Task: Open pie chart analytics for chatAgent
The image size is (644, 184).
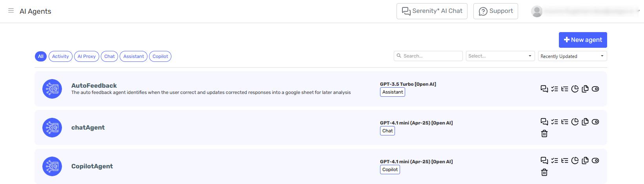Action: point(575,122)
